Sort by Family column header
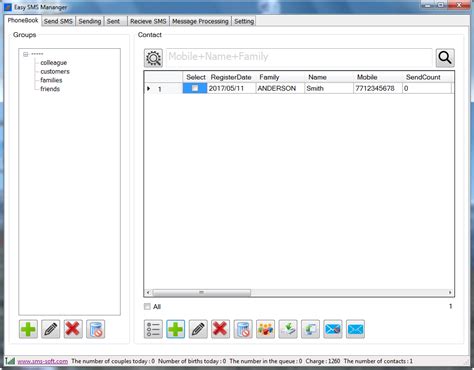The width and height of the screenshot is (474, 370). coord(280,77)
